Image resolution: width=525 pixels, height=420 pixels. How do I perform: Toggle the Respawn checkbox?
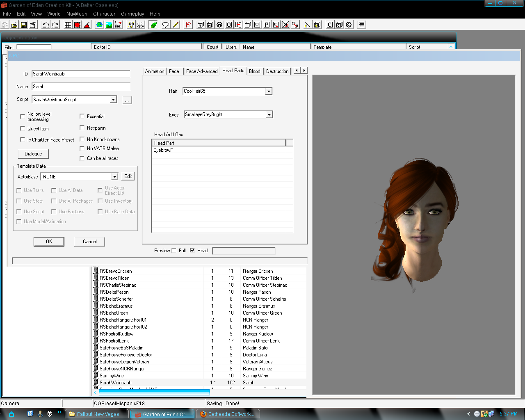click(x=82, y=128)
